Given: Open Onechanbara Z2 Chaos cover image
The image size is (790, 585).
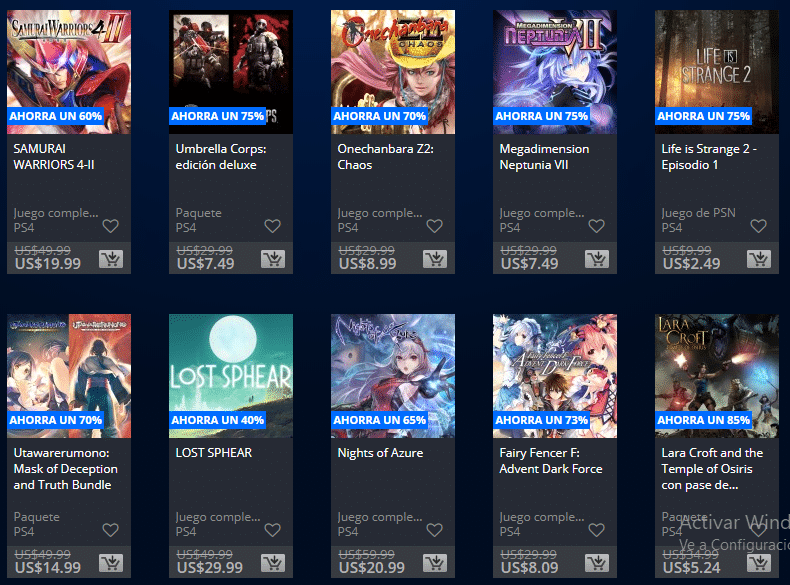Looking at the screenshot, I should (x=392, y=72).
